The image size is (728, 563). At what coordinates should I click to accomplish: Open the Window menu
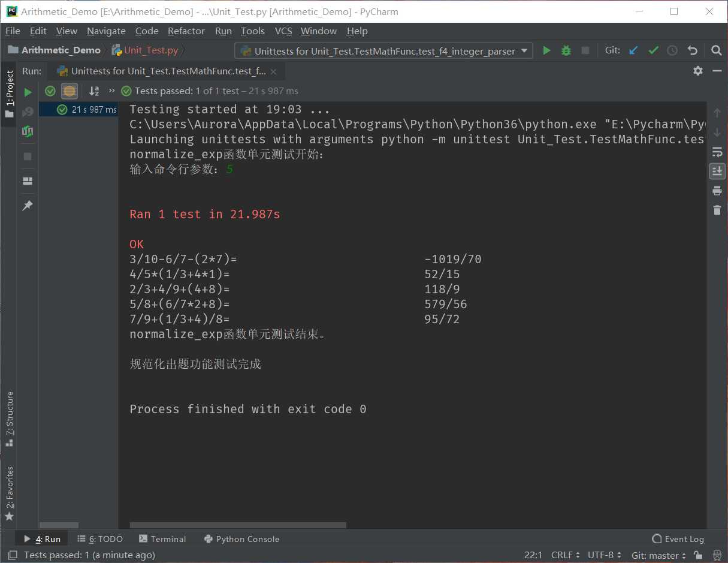tap(319, 31)
